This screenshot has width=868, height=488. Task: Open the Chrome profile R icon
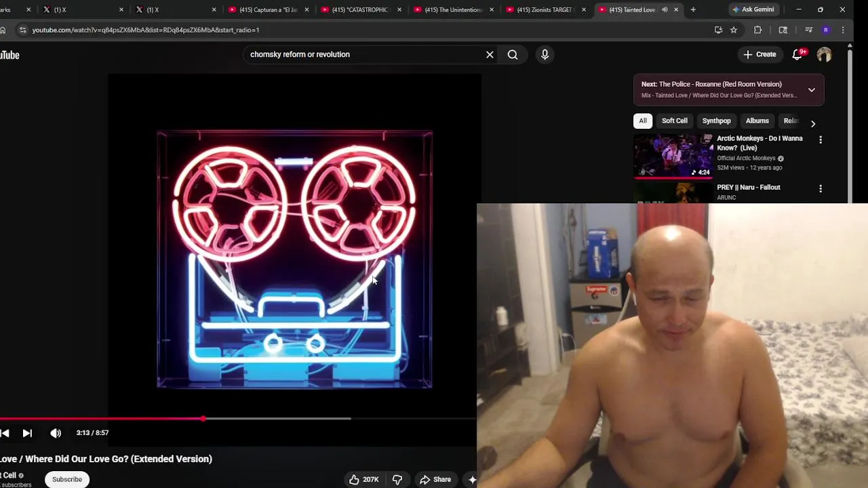point(826,30)
